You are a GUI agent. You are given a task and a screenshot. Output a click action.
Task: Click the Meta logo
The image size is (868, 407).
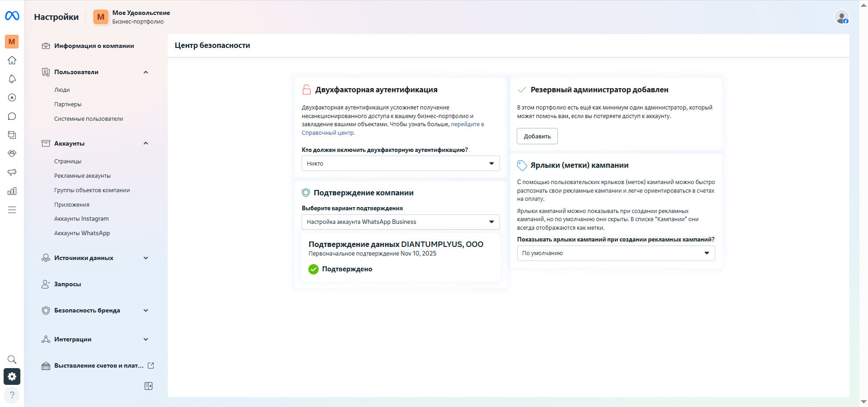point(12,16)
